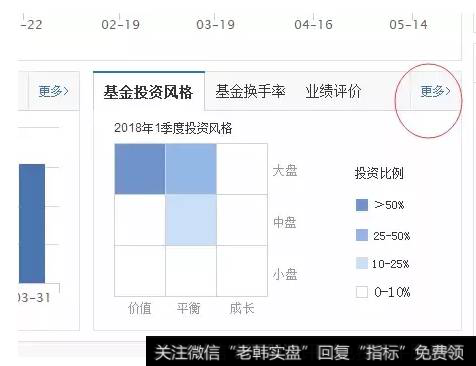Click the 大盘 平衡 style box cell

(x=191, y=169)
